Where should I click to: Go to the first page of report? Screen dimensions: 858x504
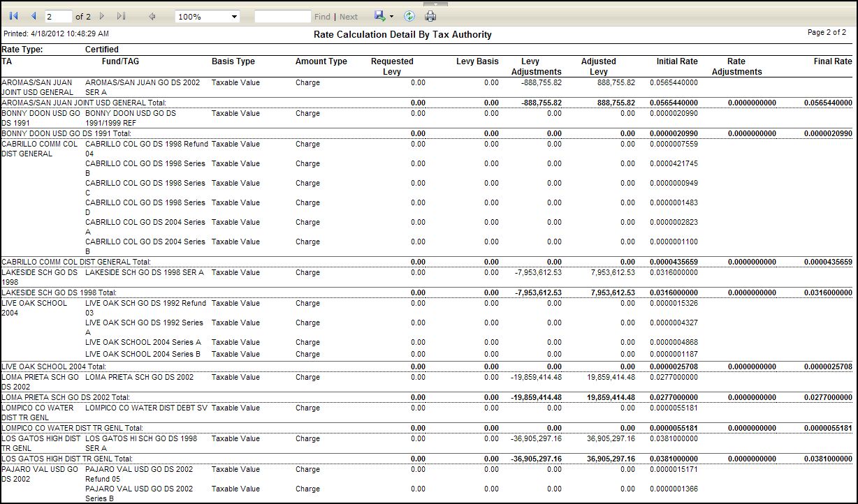pos(14,16)
